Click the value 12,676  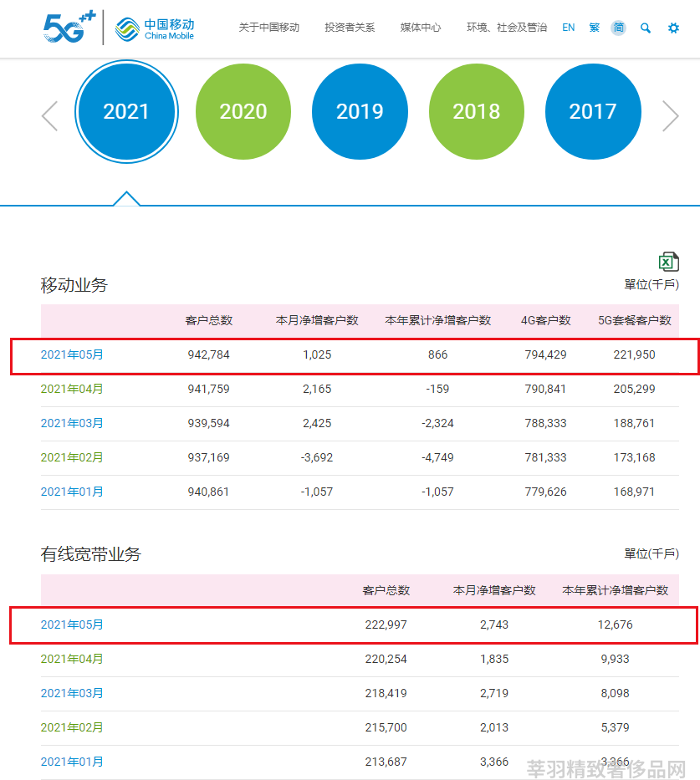(615, 625)
